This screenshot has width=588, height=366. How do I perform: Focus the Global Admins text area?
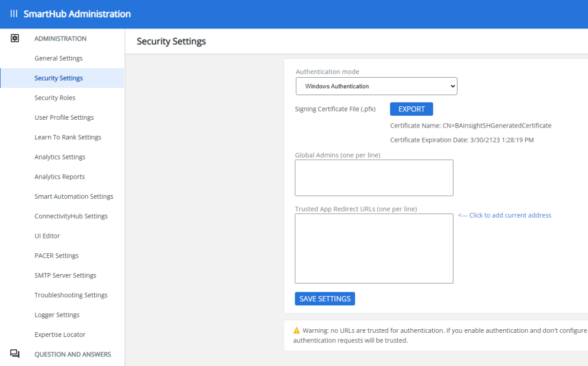click(x=374, y=178)
